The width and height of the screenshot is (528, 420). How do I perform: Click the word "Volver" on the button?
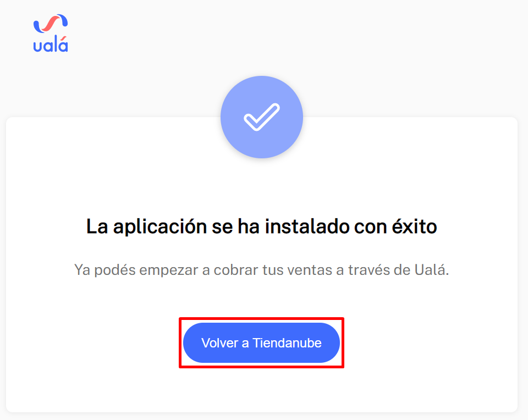(220, 343)
